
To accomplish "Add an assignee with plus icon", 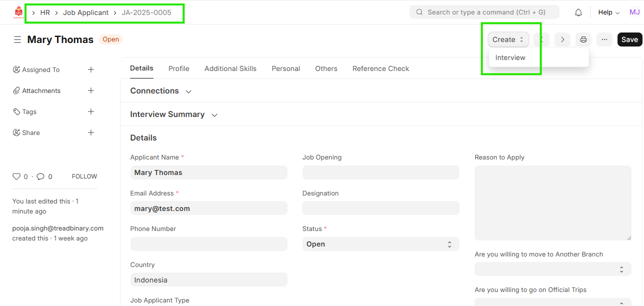I will point(91,69).
